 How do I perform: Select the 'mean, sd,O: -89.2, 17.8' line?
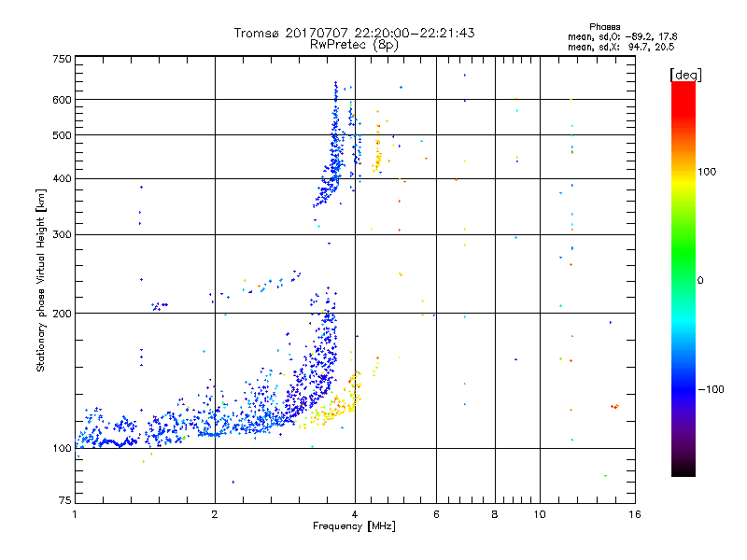point(622,36)
